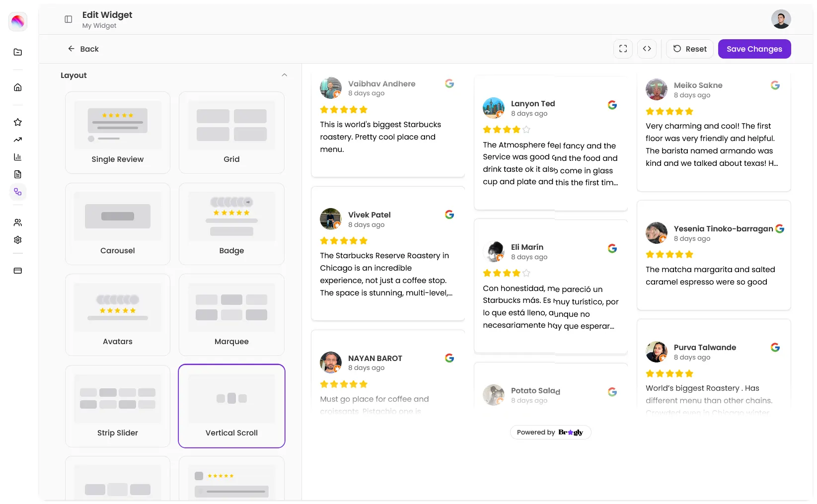Click the fullscreen preview icon
This screenshot has height=504, width=817.
(623, 49)
